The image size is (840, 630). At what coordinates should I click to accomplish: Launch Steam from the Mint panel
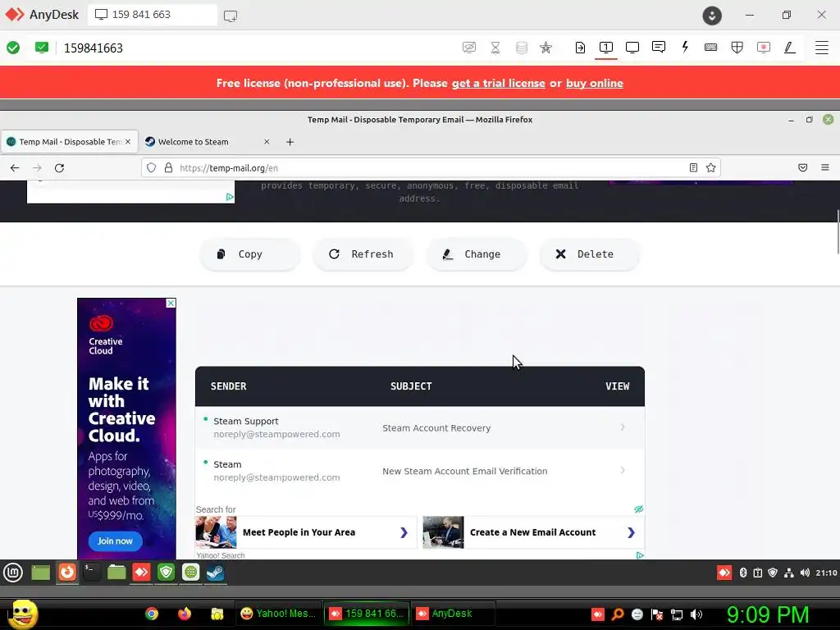pos(216,573)
